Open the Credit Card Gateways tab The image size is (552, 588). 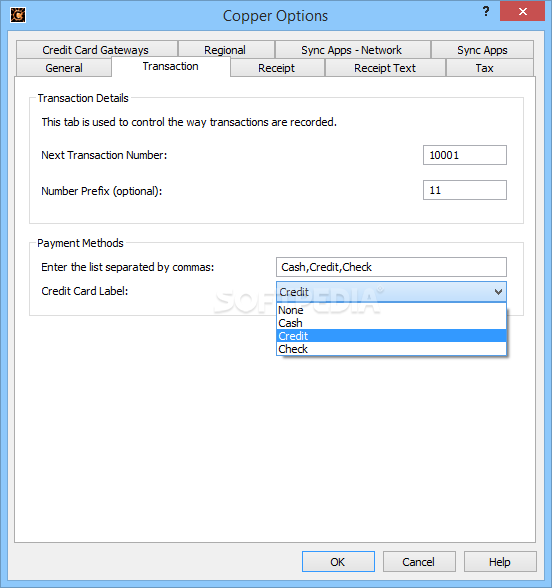click(x=97, y=50)
